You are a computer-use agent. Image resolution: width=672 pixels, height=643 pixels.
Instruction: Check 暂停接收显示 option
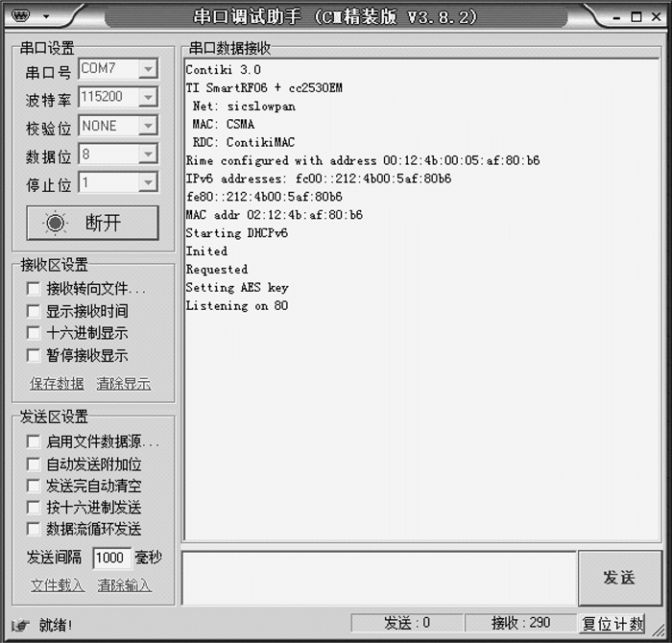34,355
